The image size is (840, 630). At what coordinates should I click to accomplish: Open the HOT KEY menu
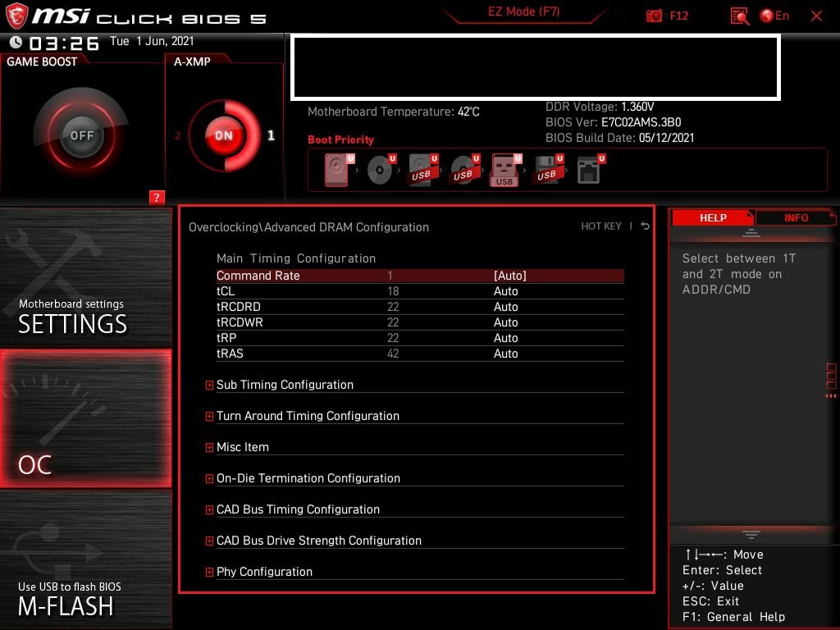tap(601, 226)
